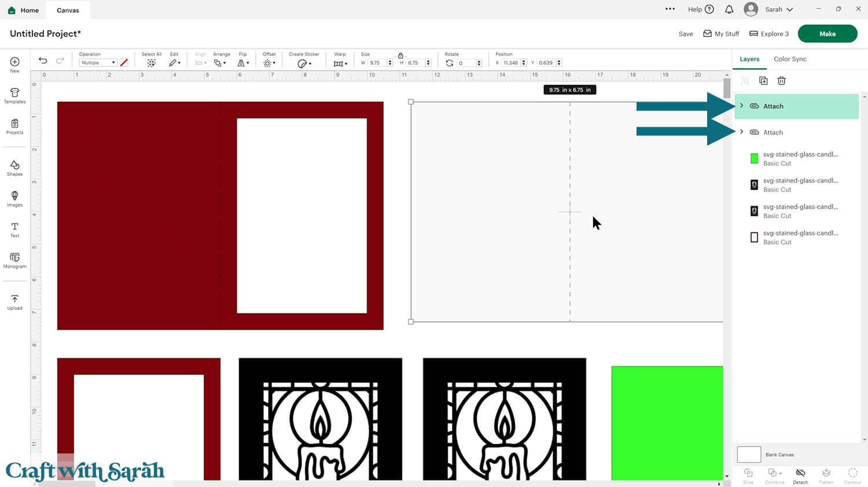Switch to the Color Sync tab

(x=790, y=59)
